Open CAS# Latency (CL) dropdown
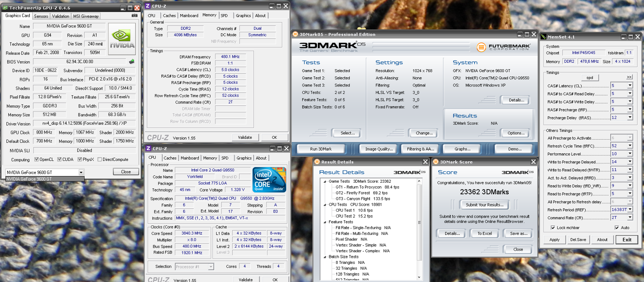 pos(630,85)
